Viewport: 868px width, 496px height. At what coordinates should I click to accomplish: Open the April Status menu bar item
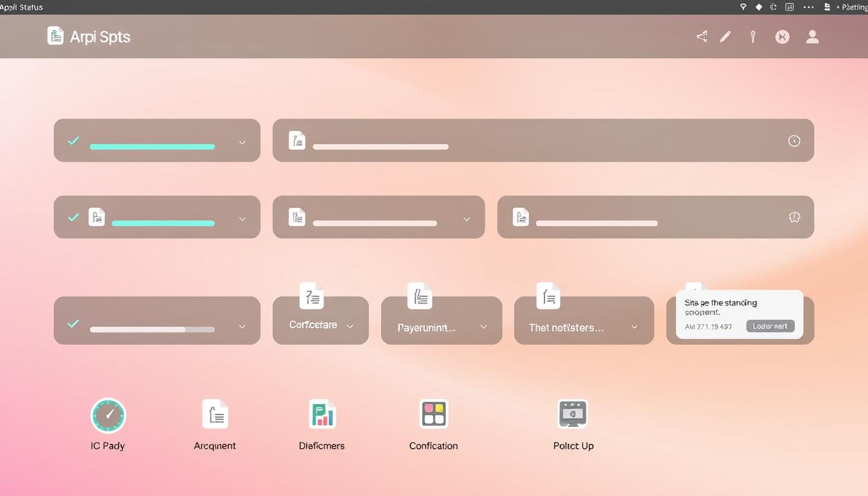22,7
